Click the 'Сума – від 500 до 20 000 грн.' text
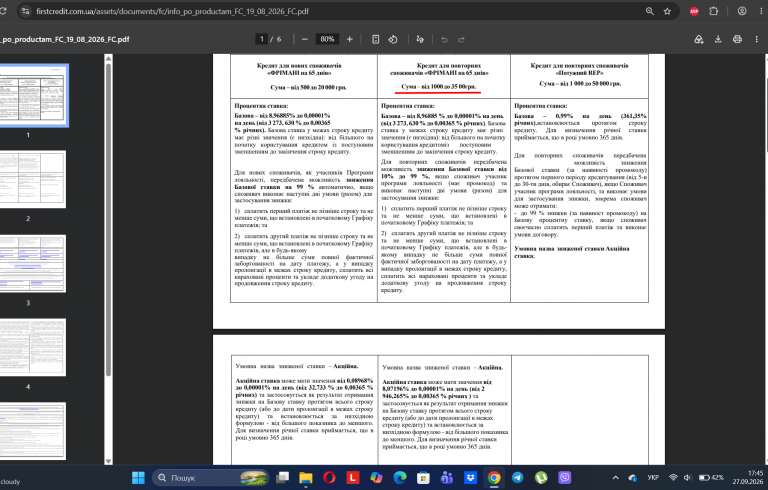 click(x=309, y=87)
